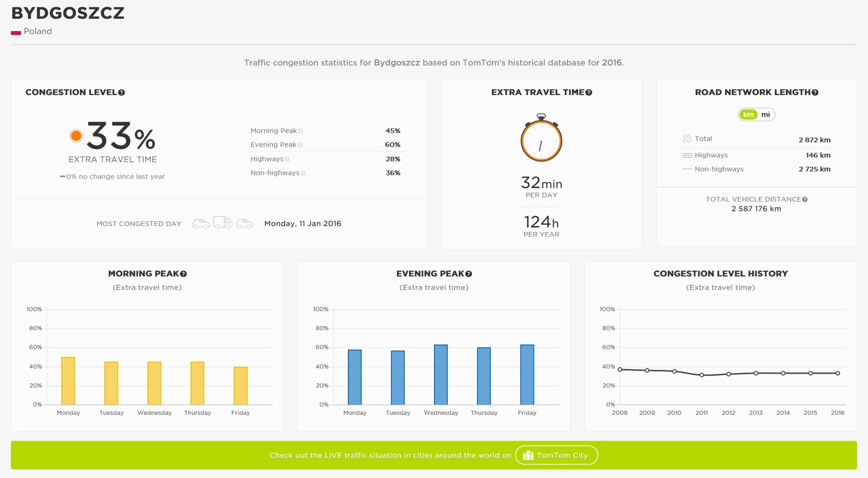Select the km unit option

[748, 115]
